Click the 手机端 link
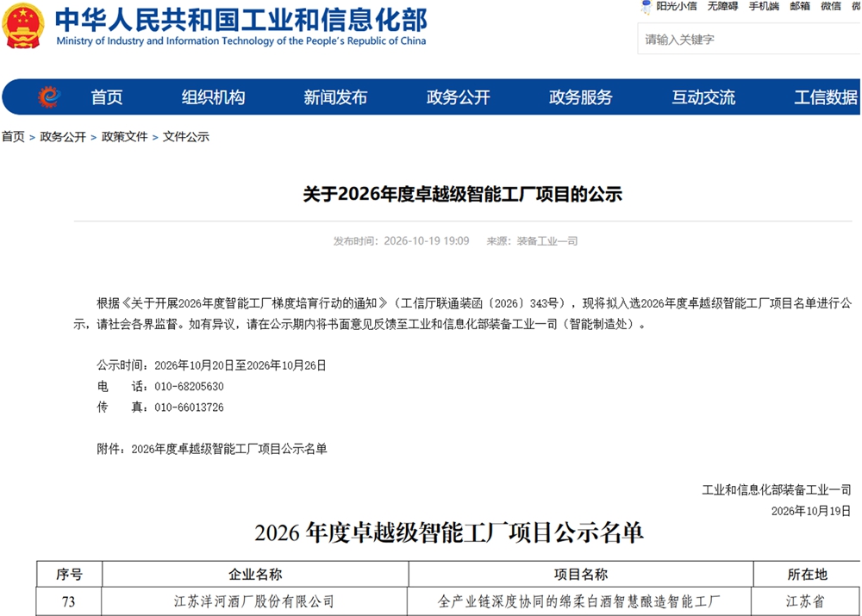Viewport: 862px width, 616px height. [764, 6]
